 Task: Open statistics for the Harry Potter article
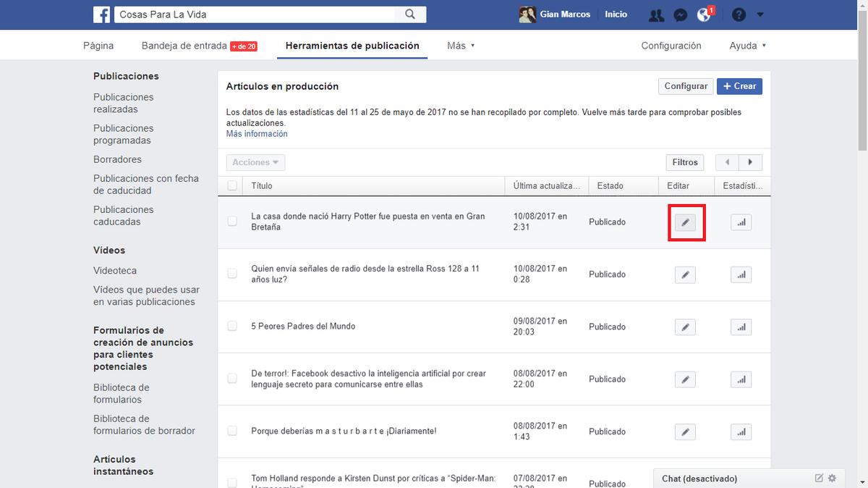(x=741, y=222)
